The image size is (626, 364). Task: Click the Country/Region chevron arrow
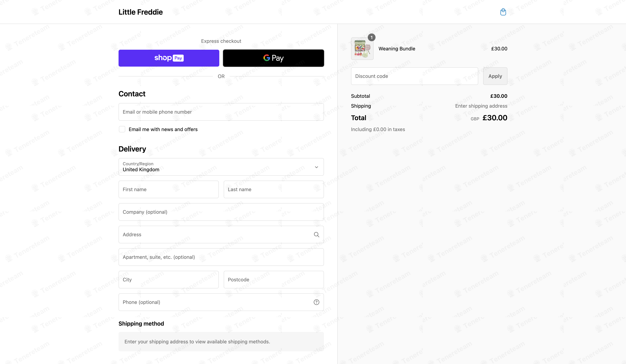317,167
